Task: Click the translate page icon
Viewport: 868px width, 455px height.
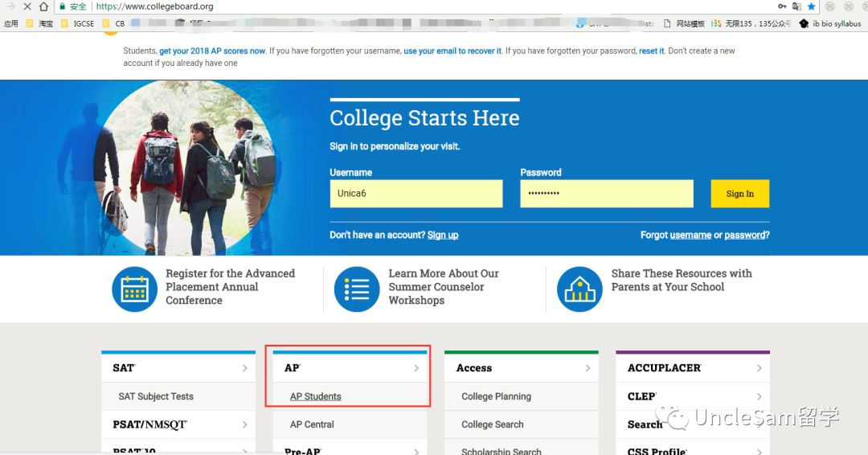Action: [x=796, y=6]
